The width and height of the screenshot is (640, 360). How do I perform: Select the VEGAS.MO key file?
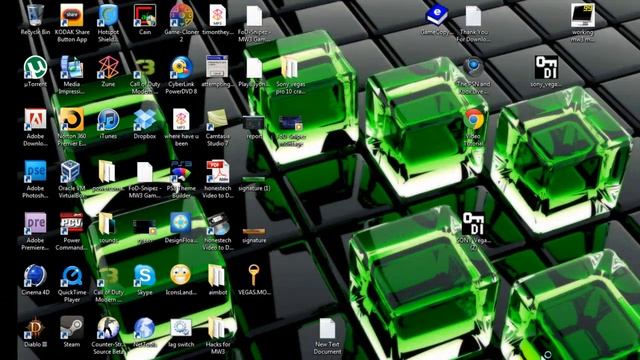(254, 276)
